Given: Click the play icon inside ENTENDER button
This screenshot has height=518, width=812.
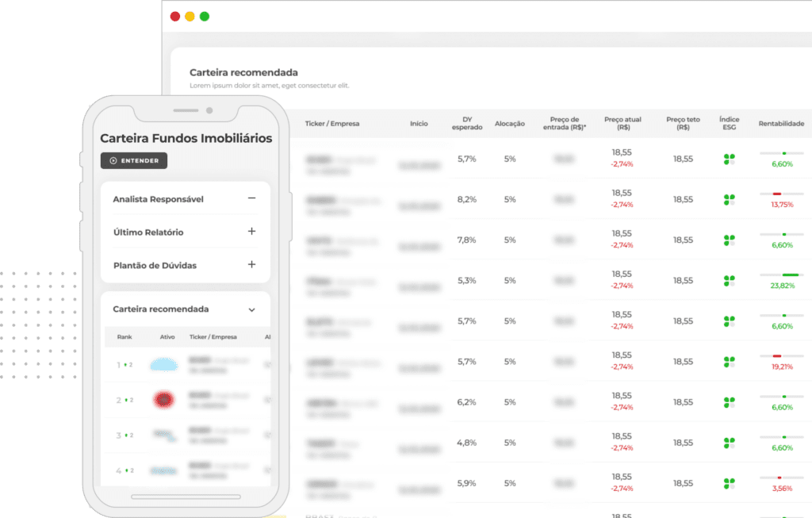Looking at the screenshot, I should point(113,160).
